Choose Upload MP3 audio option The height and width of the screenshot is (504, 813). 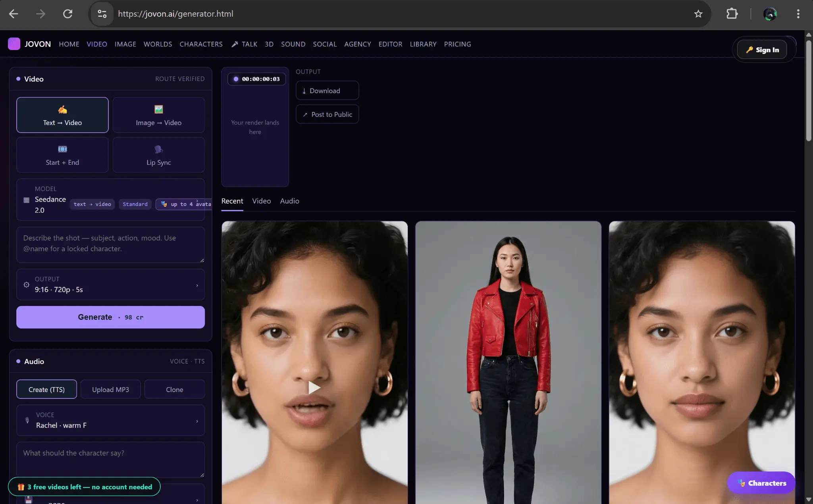pos(110,389)
